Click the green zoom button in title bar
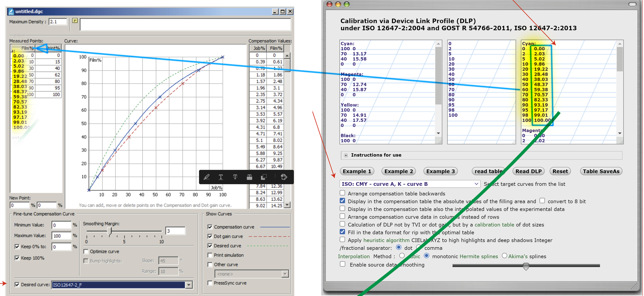Image resolution: width=644 pixels, height=296 pixels. click(346, 4)
